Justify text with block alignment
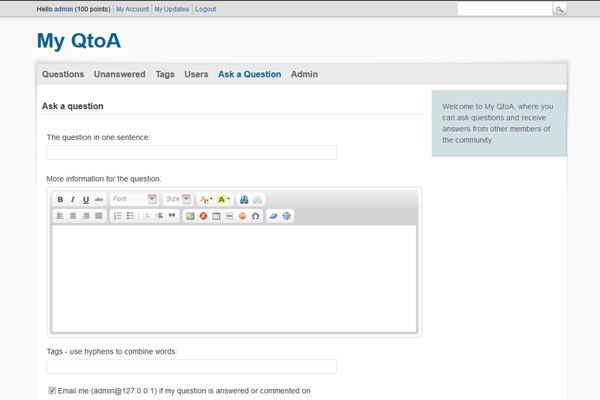Viewport: 600px width, 400px height. (x=99, y=216)
